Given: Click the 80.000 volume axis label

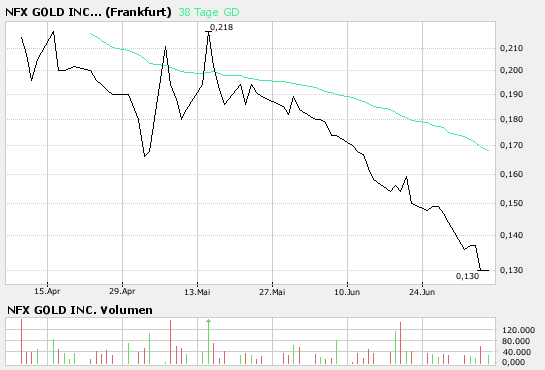Looking at the screenshot, I should pos(518,341).
